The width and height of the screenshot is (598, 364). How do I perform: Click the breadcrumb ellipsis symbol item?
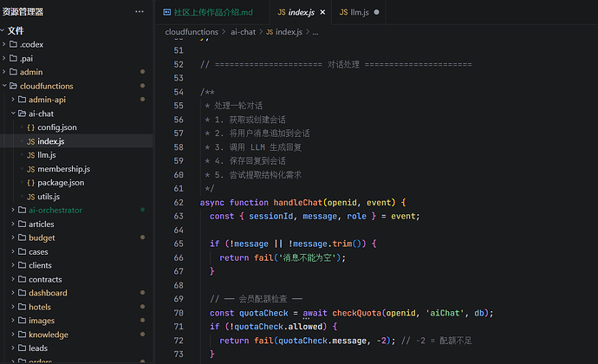315,32
